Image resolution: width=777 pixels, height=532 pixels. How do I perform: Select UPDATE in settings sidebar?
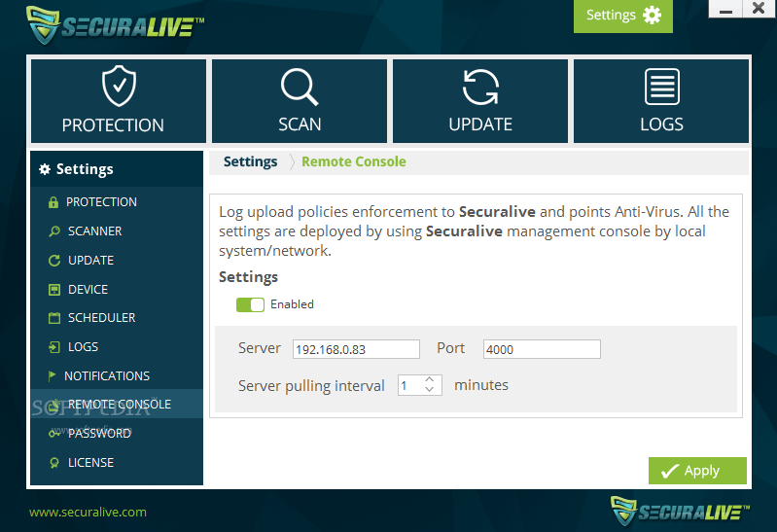[117, 261]
